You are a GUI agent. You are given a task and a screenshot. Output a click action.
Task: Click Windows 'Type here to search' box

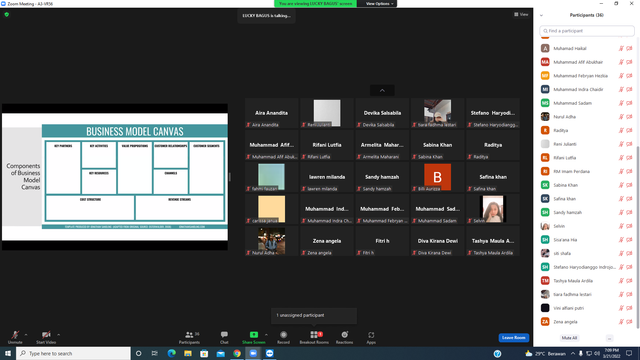73,353
